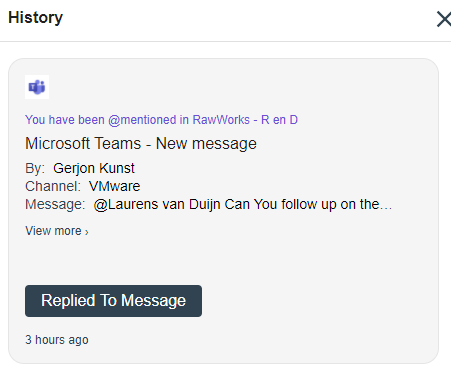Image resolution: width=451 pixels, height=372 pixels.
Task: Click the trailing ellipsis of the message
Action: point(386,205)
